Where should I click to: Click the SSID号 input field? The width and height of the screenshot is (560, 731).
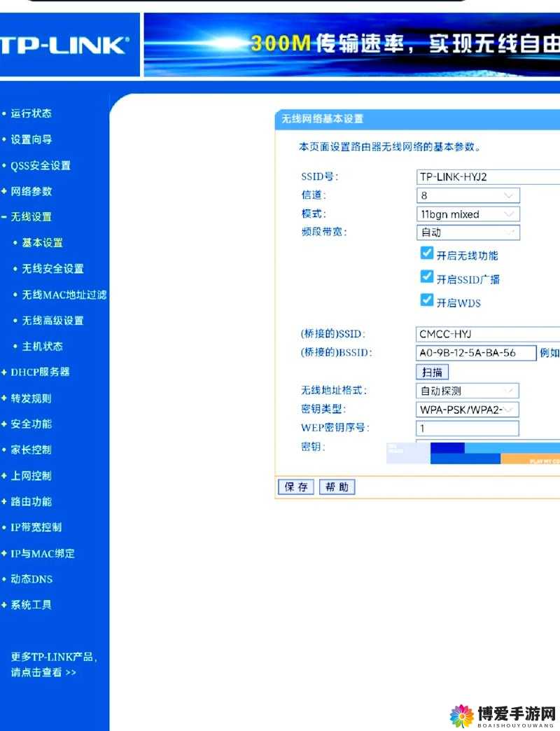(488, 177)
